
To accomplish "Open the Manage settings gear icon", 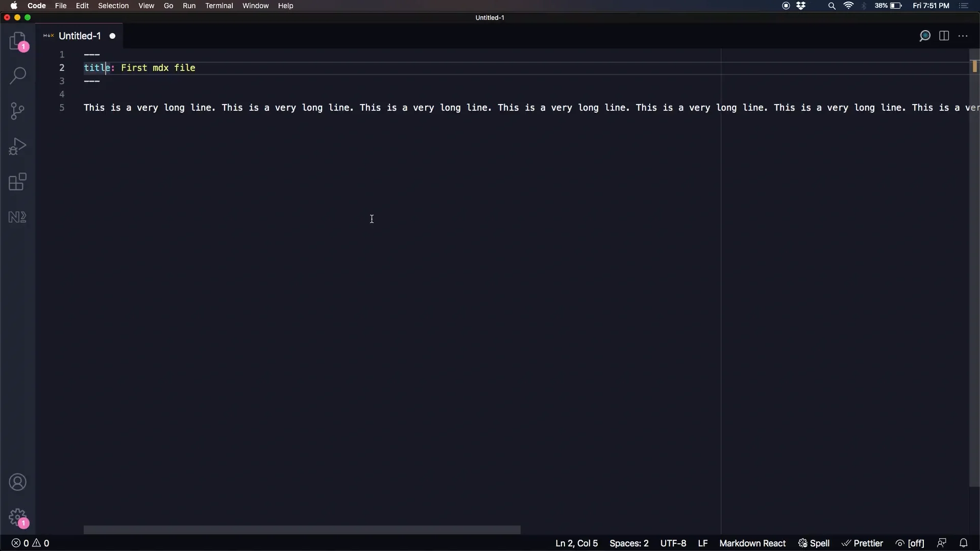I will (18, 517).
